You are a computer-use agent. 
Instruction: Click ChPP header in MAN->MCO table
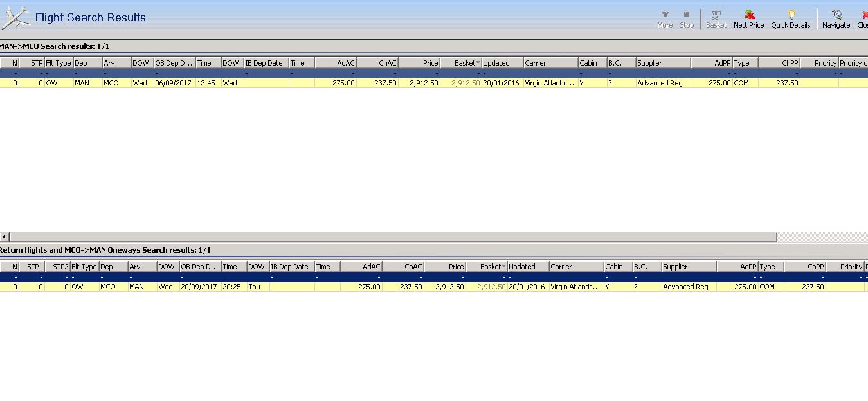click(779, 63)
